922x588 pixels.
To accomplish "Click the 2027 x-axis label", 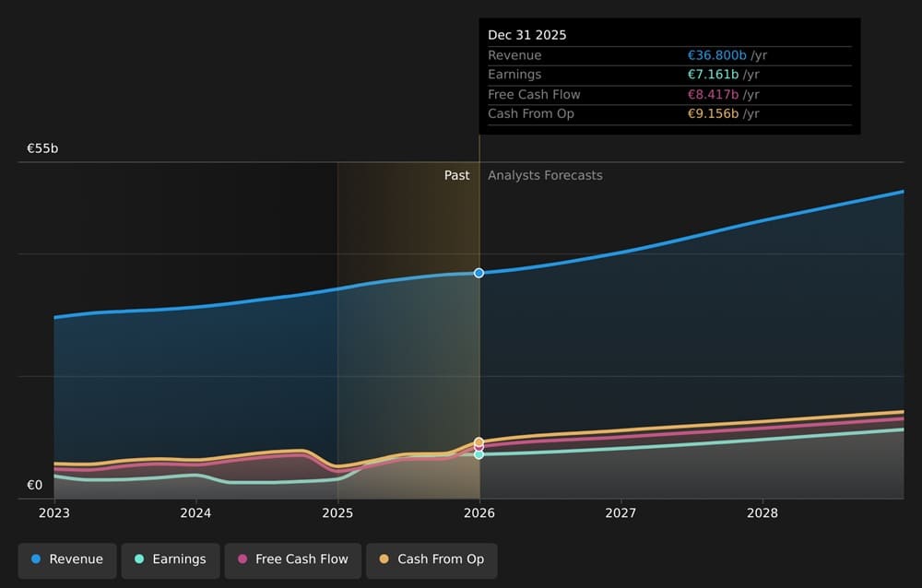I will (x=621, y=512).
